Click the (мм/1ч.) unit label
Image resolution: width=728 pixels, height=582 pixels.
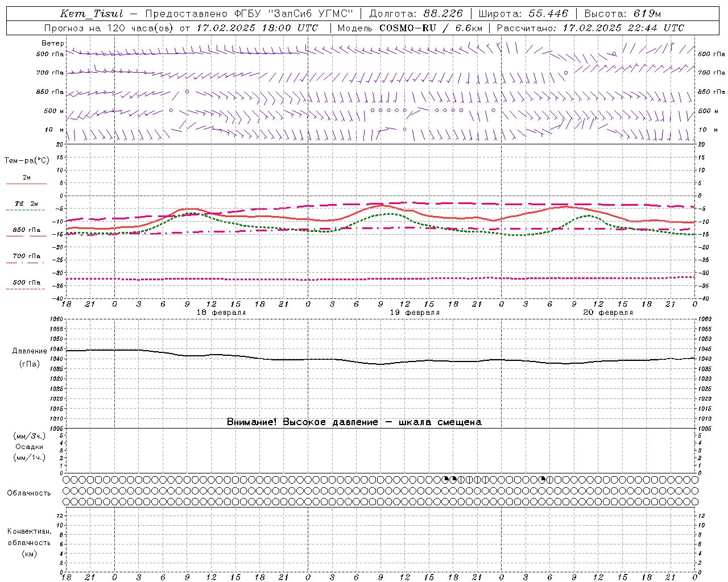[30, 458]
